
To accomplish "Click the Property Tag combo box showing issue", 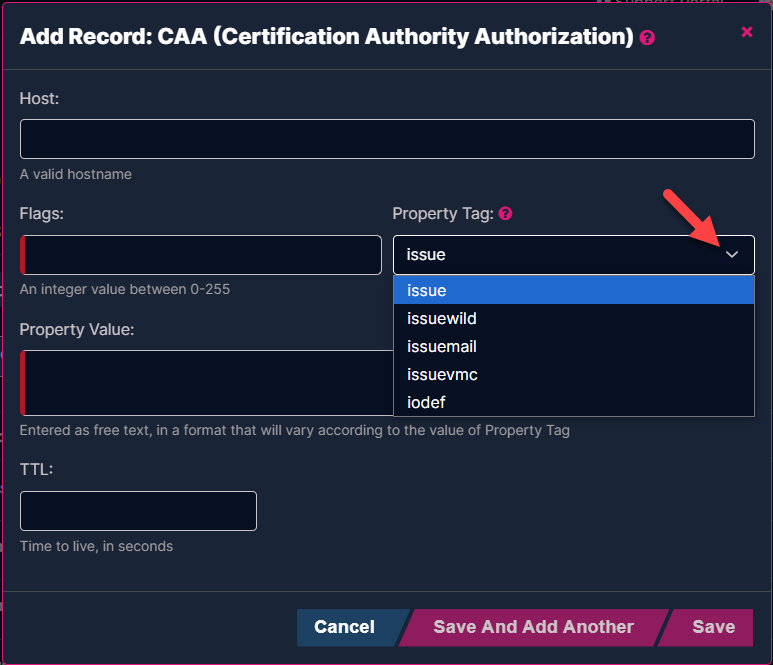I will tap(574, 254).
